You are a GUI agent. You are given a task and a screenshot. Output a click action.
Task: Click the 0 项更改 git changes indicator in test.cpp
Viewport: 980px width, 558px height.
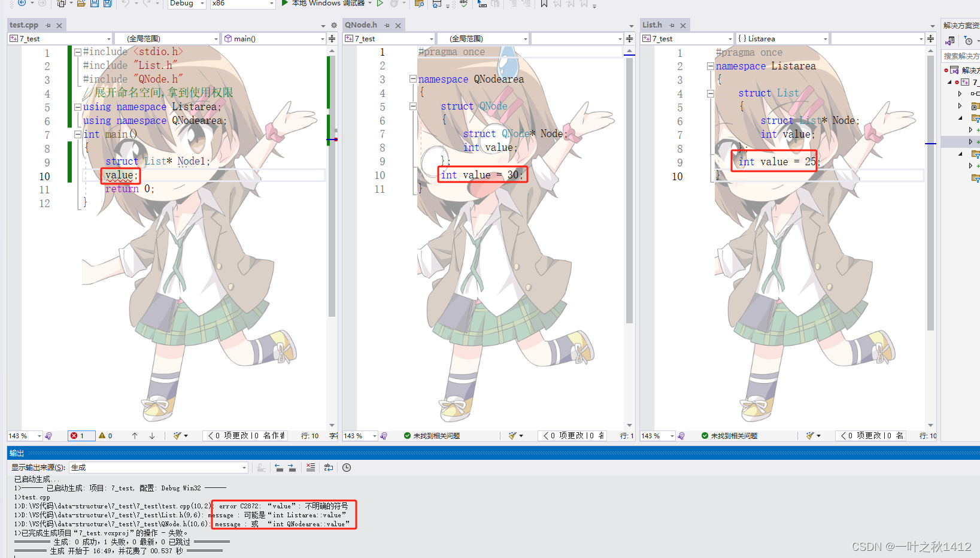point(246,436)
